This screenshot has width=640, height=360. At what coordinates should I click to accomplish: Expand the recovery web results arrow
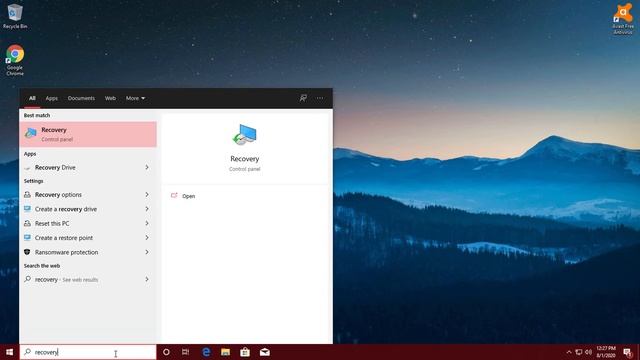click(147, 279)
